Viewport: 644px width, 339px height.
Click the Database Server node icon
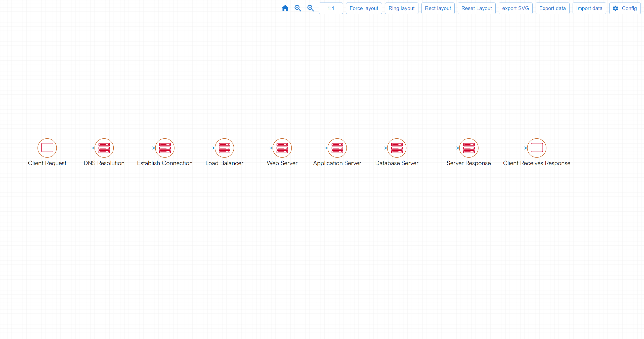click(397, 148)
